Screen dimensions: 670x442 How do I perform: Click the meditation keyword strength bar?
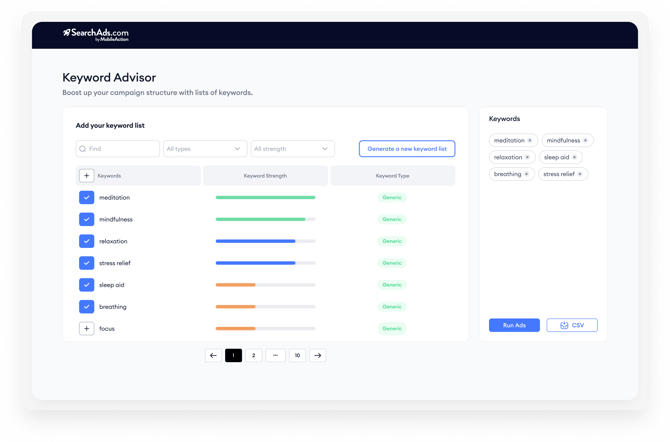pos(265,198)
